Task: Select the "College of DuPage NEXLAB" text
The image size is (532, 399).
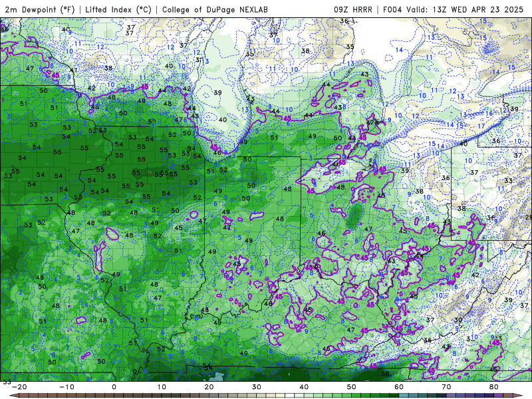Action: 215,9
